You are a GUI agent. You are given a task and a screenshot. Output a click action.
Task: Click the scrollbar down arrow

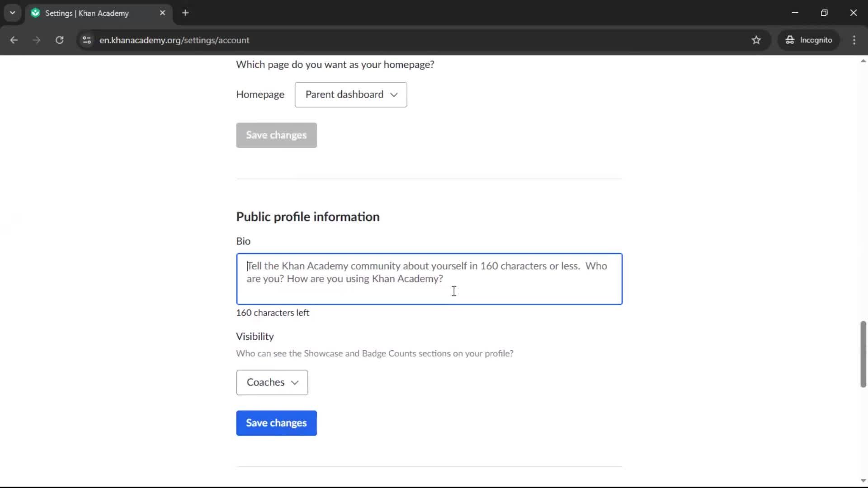(863, 481)
